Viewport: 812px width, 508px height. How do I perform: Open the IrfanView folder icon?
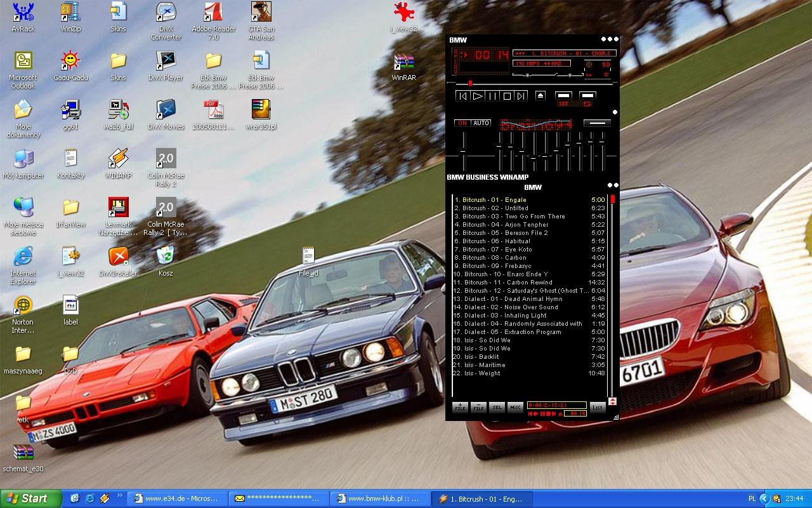[x=70, y=213]
